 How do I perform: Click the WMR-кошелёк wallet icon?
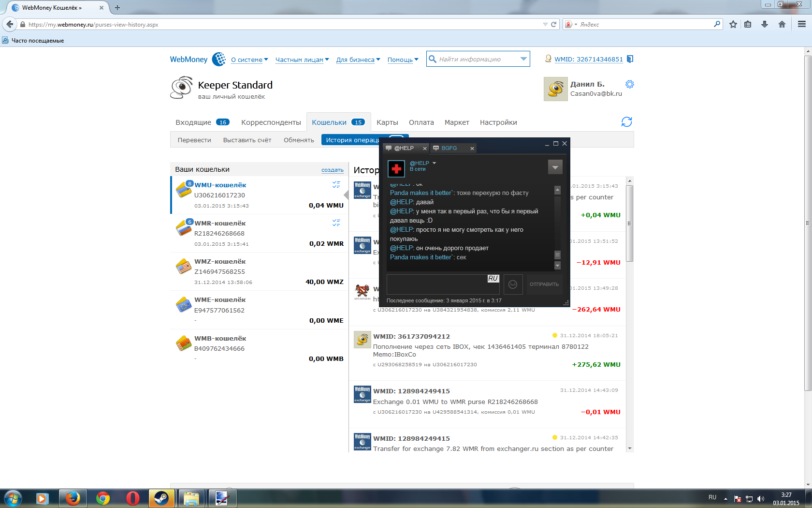(x=184, y=227)
